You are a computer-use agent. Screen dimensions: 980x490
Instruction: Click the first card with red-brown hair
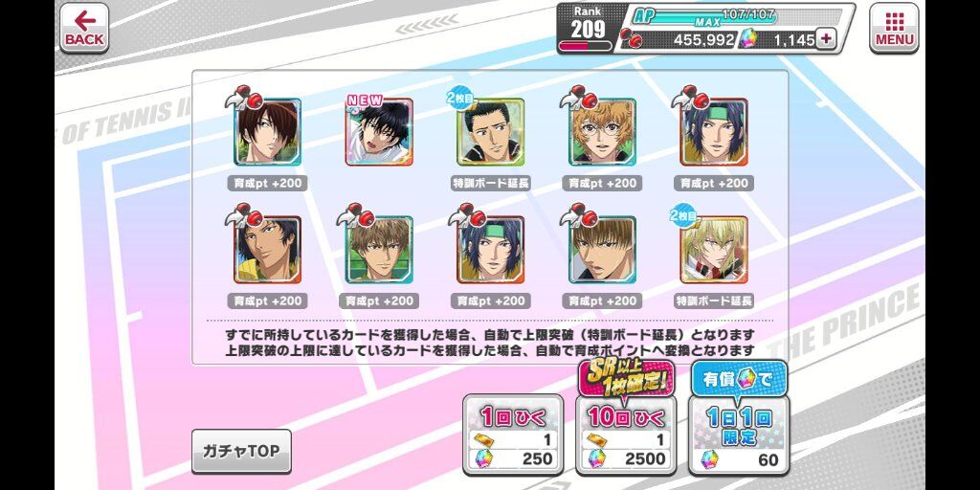[x=268, y=132]
